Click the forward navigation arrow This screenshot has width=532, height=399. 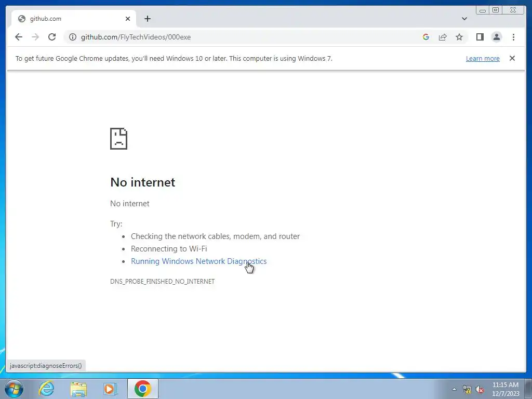click(x=35, y=37)
